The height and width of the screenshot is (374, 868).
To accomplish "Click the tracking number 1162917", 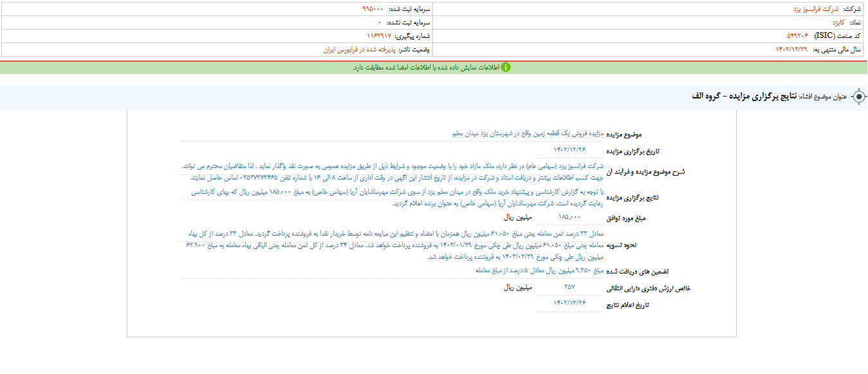I will tap(379, 36).
